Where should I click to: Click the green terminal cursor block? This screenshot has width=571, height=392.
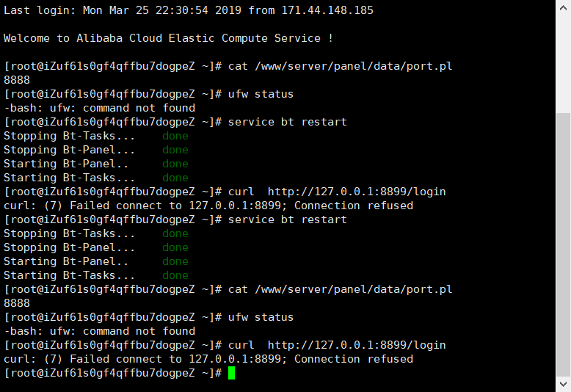(232, 373)
